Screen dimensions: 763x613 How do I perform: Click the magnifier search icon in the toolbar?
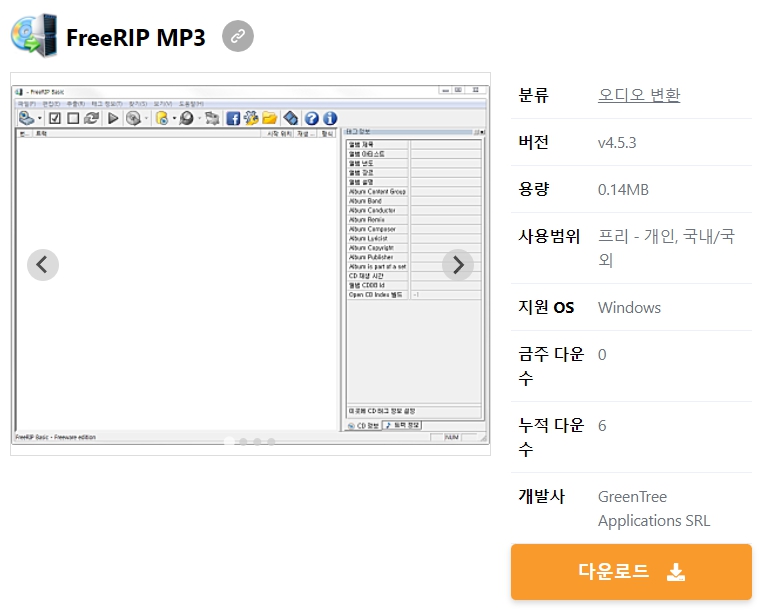tap(186, 118)
